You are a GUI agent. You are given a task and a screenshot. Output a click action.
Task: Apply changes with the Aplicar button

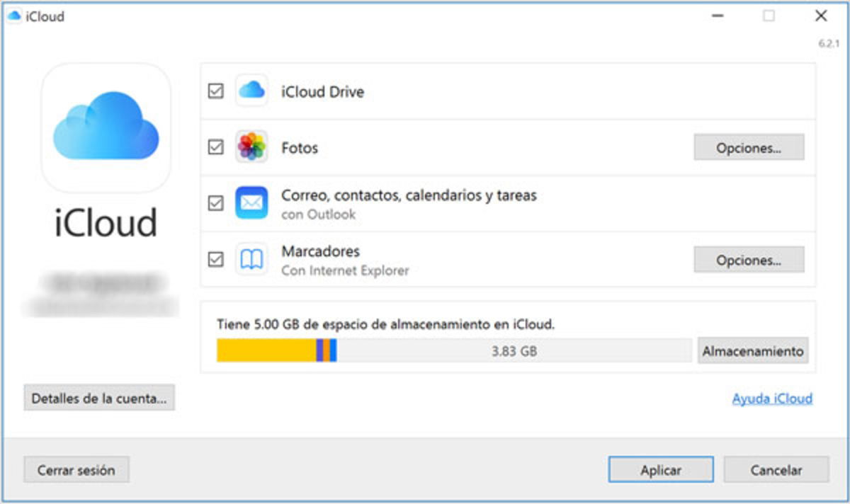661,469
